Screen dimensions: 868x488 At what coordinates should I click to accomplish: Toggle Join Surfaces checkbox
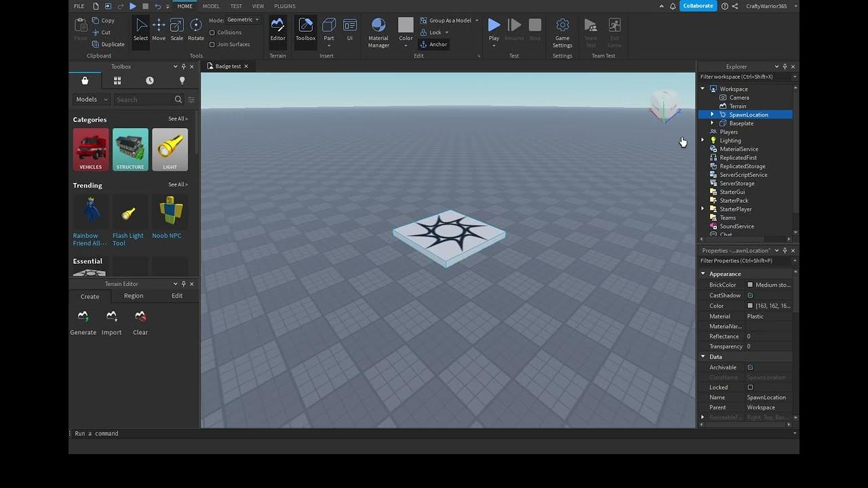[212, 45]
